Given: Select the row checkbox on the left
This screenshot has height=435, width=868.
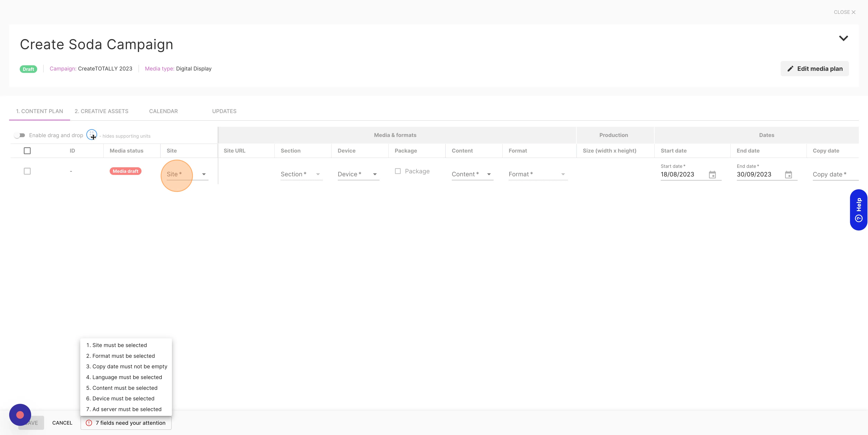Looking at the screenshot, I should 28,171.
